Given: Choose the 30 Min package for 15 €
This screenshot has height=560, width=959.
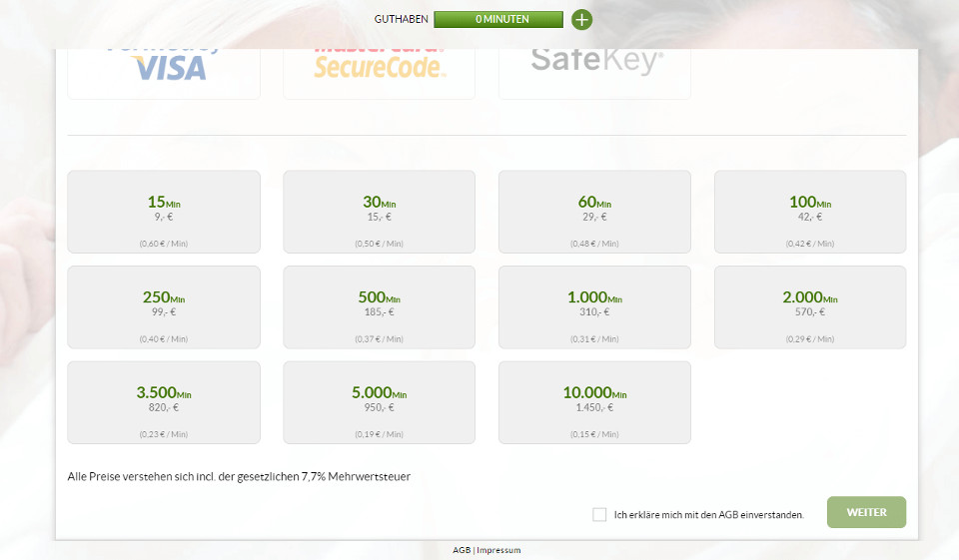Looking at the screenshot, I should pos(379,212).
